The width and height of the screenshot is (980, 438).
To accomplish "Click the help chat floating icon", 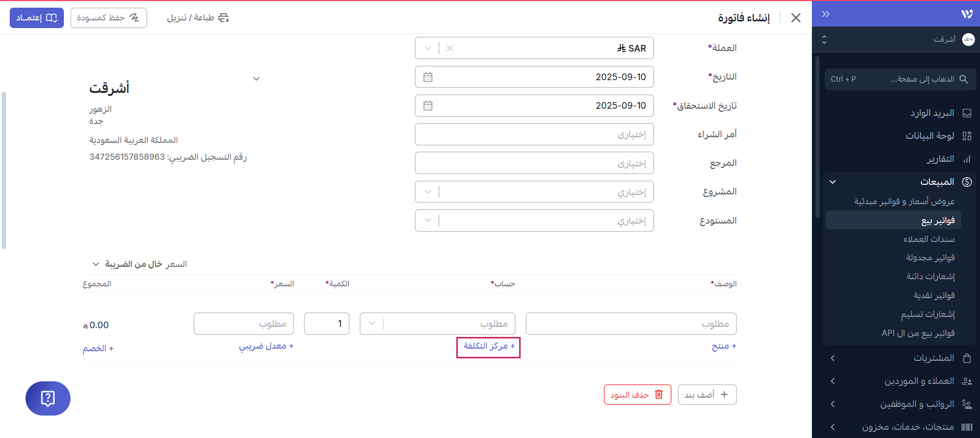I will click(48, 398).
